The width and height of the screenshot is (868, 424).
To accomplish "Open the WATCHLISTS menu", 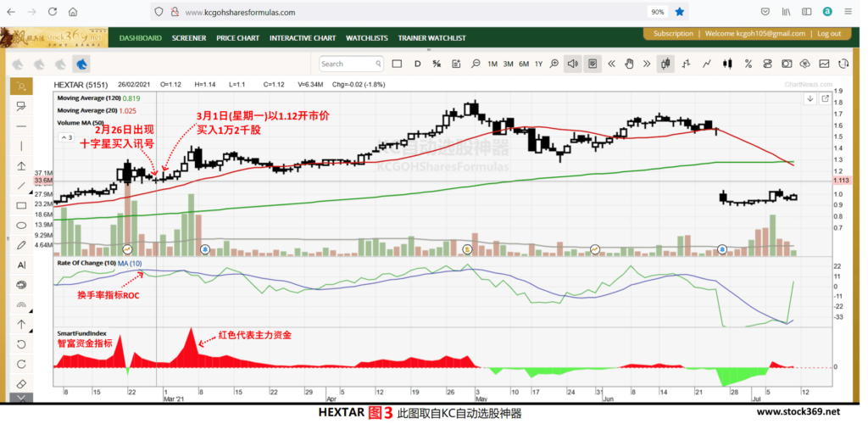I will coord(366,38).
